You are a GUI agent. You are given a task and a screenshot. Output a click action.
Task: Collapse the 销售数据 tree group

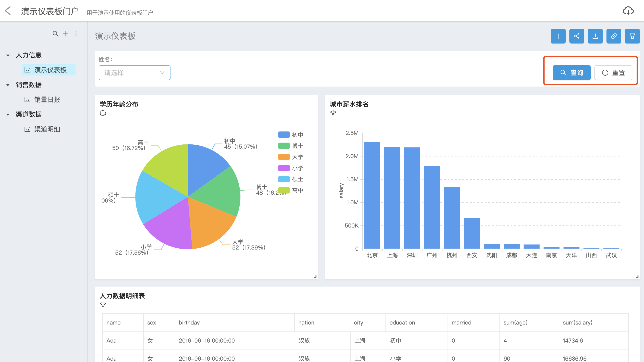point(8,85)
